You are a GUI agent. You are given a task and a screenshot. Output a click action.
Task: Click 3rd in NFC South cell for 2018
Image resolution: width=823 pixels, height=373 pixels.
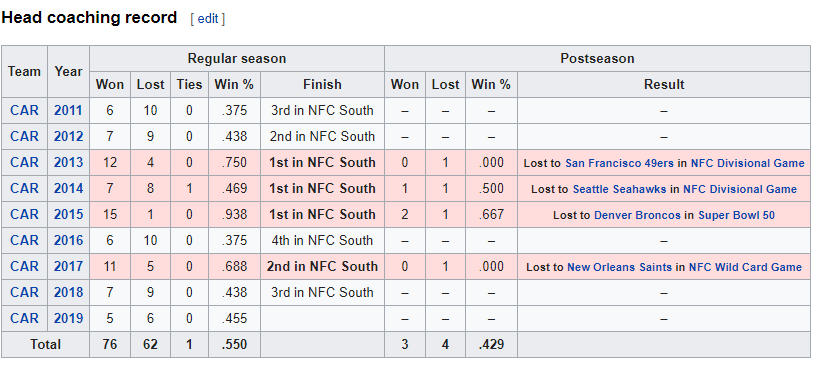(322, 292)
